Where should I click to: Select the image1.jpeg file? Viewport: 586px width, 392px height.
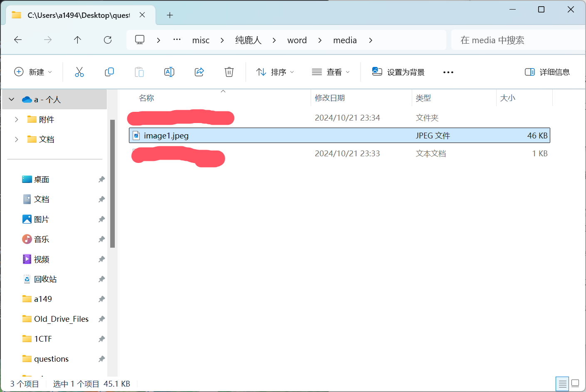pyautogui.click(x=339, y=136)
